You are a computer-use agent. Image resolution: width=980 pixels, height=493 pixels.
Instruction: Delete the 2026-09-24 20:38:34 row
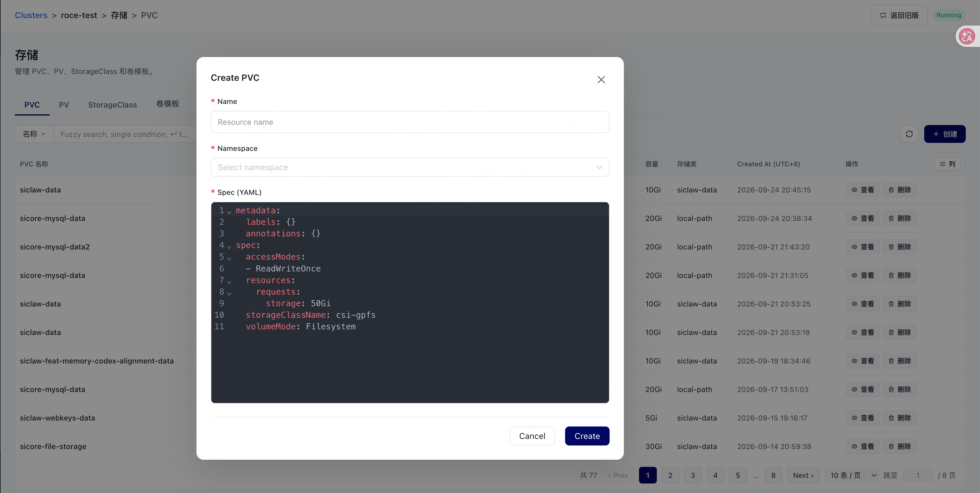coord(899,218)
